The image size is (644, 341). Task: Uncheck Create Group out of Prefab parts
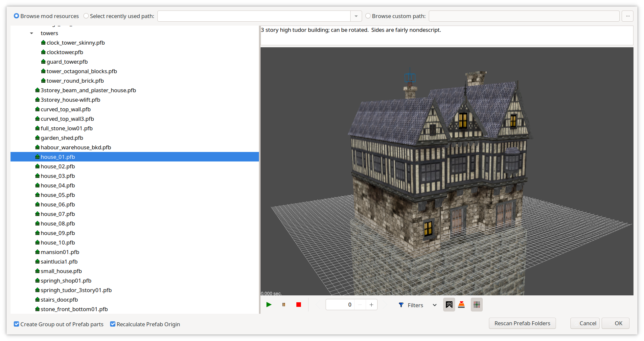16,324
